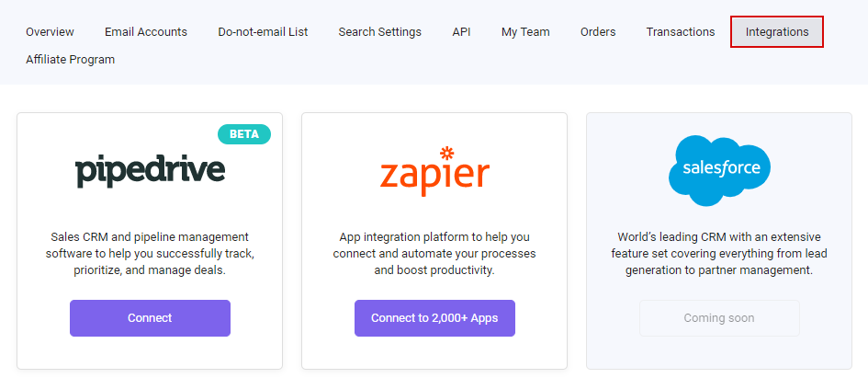
Task: Click the Salesforce Coming soon button
Action: click(x=719, y=318)
